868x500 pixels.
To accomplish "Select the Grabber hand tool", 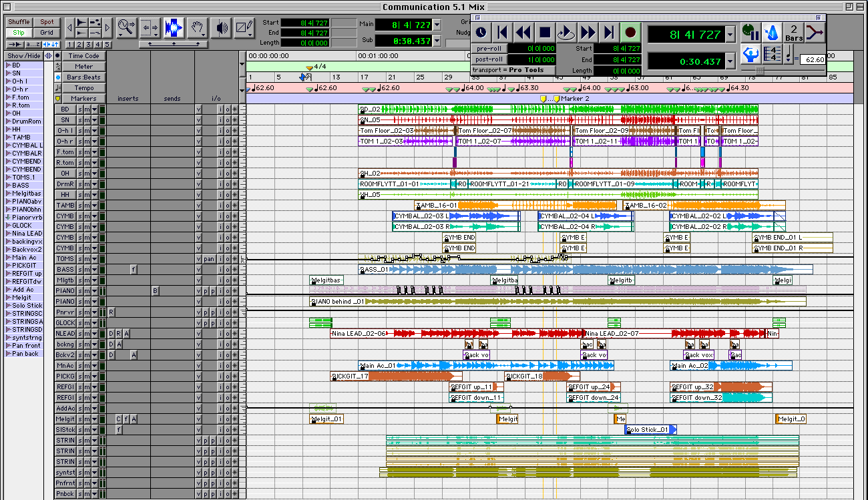I will click(x=198, y=27).
